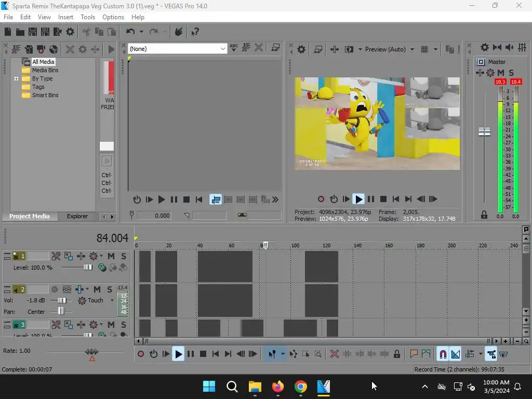Viewport: 532px width, 399px height.
Task: Open Video Output FX in preview toolbar
Action: 335,49
